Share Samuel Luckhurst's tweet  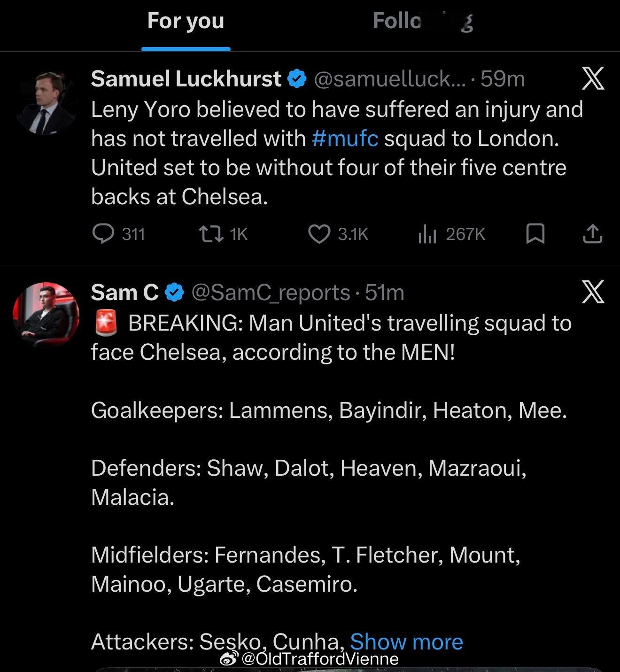592,233
